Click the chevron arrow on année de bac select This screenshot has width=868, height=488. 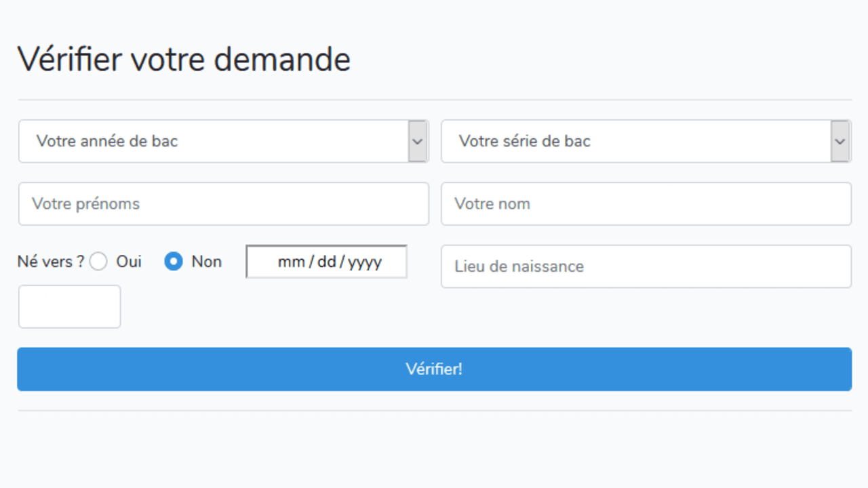pyautogui.click(x=418, y=142)
